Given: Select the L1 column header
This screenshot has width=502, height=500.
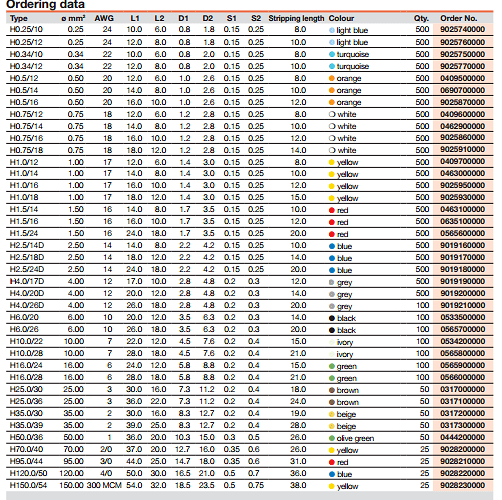Looking at the screenshot, I should [135, 18].
